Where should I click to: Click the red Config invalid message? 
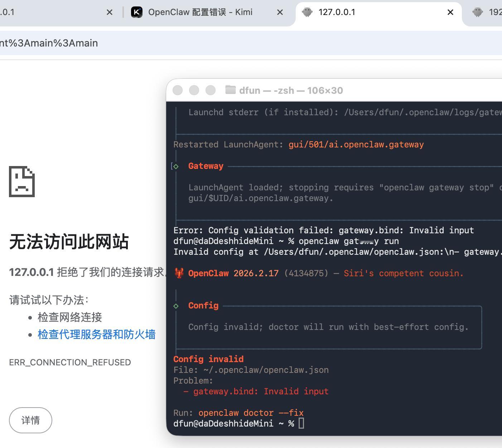(208, 359)
